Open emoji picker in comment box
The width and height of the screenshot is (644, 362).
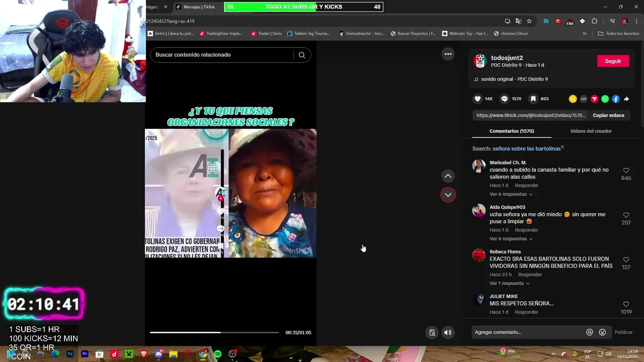tap(602, 332)
